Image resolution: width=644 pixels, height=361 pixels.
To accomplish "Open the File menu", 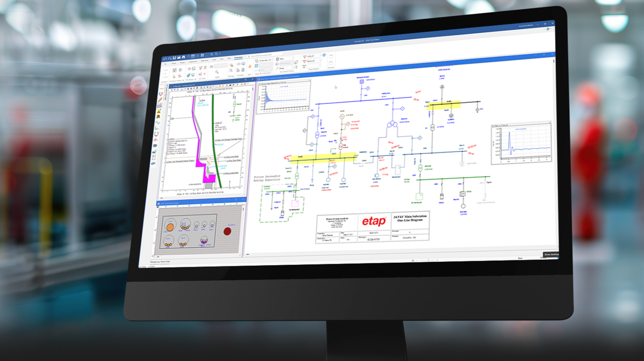I will coord(165,64).
